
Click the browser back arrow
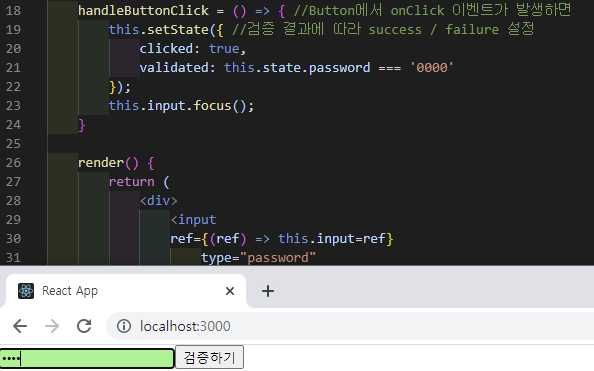[20, 326]
